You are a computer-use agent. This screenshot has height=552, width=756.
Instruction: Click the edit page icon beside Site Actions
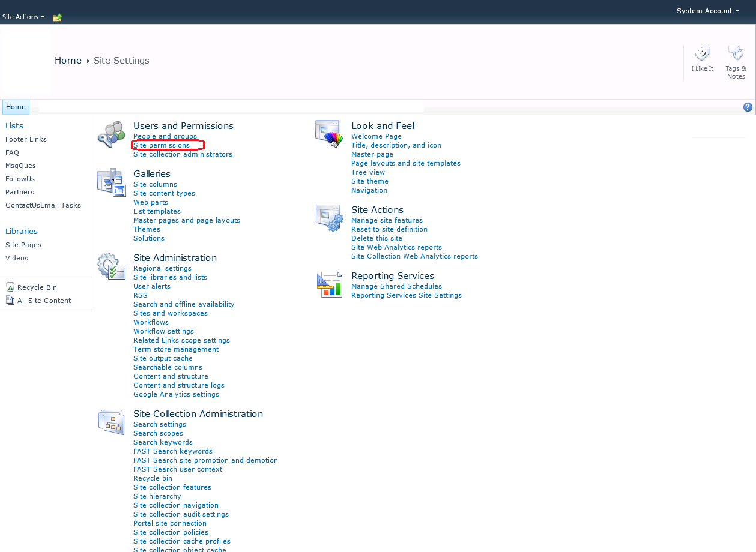[57, 17]
